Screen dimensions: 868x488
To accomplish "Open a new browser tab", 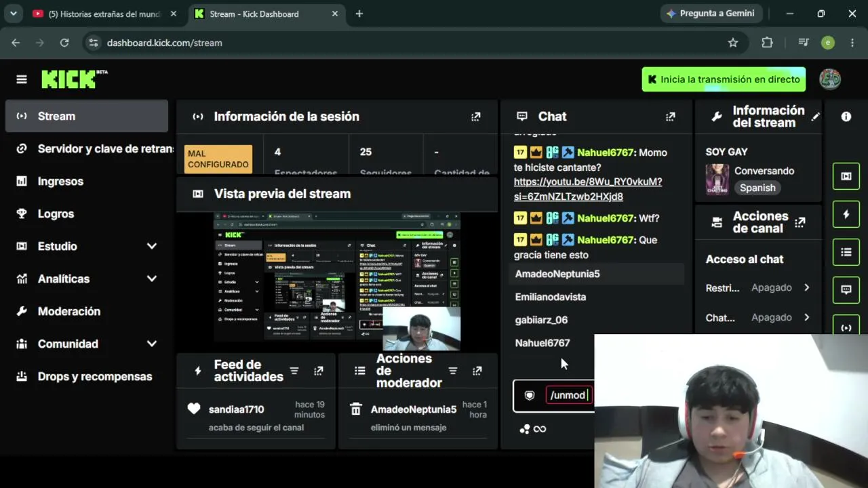I will tap(359, 14).
